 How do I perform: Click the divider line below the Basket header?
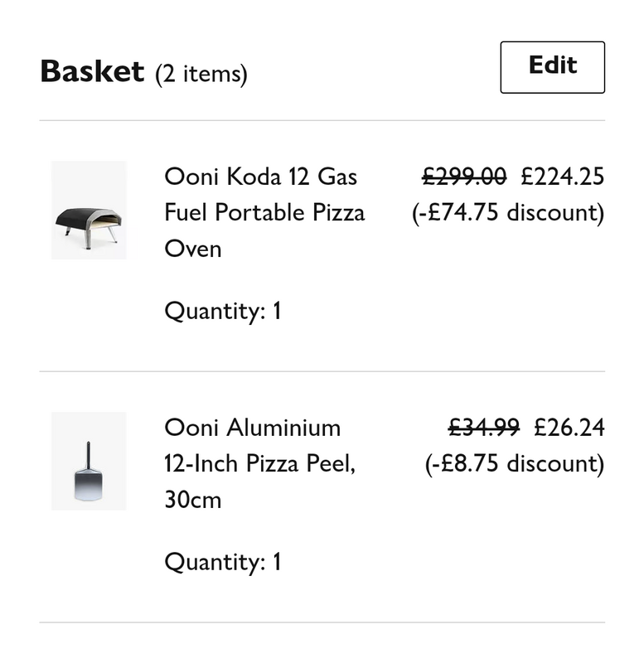[x=322, y=120]
